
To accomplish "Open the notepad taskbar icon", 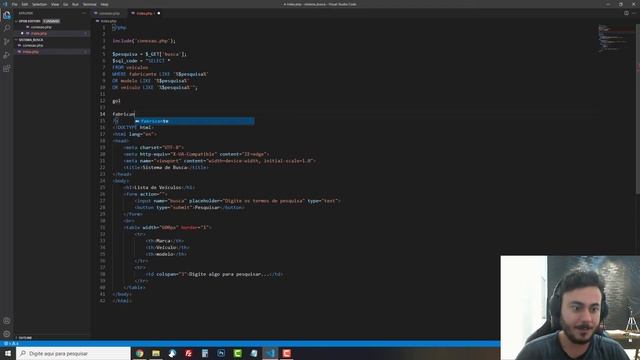I will pyautogui.click(x=254, y=353).
